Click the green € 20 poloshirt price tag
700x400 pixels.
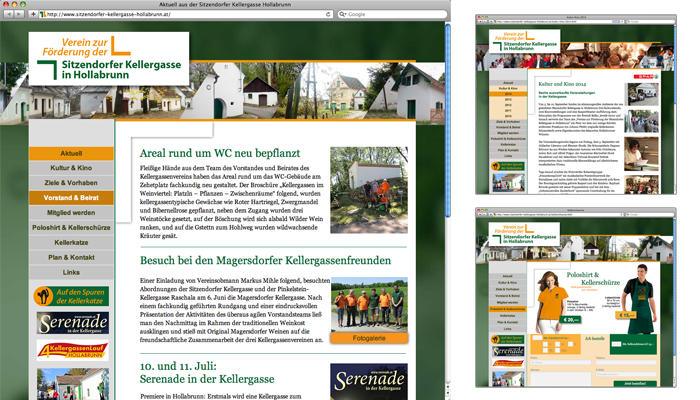pyautogui.click(x=570, y=320)
